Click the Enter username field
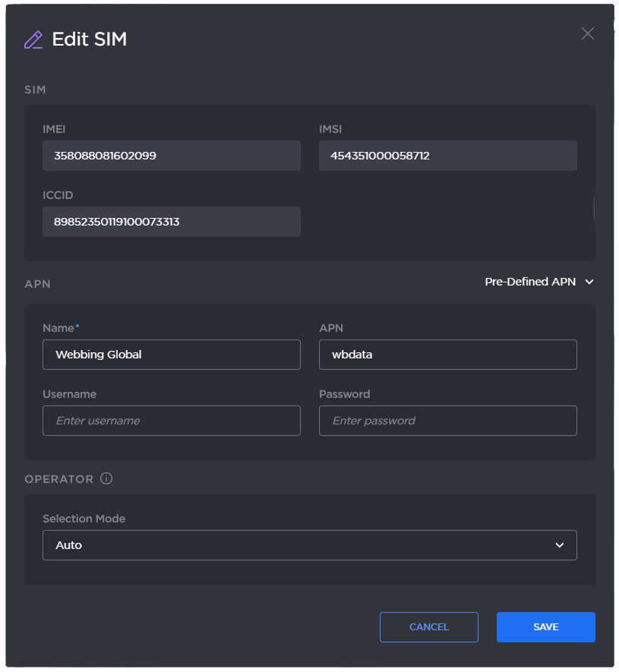This screenshot has width=619, height=672. coord(171,420)
